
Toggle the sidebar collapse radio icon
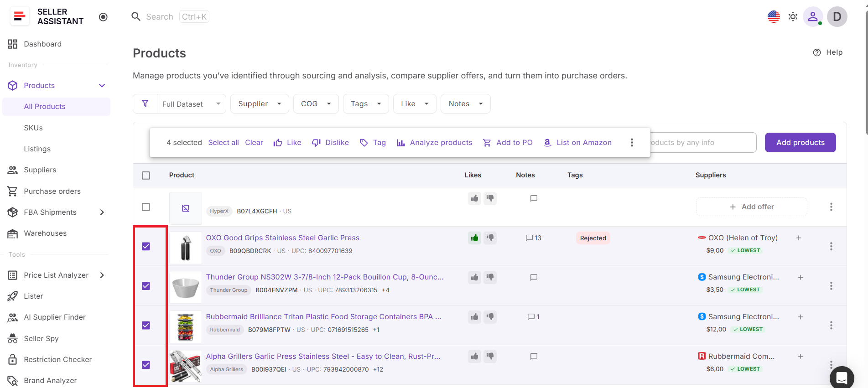click(103, 17)
